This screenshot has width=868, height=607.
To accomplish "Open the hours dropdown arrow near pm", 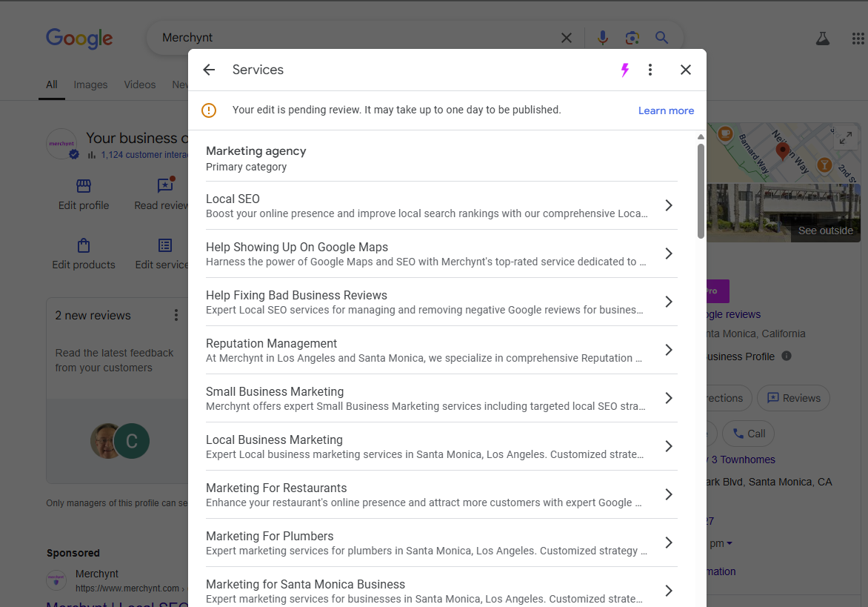I will click(x=729, y=543).
